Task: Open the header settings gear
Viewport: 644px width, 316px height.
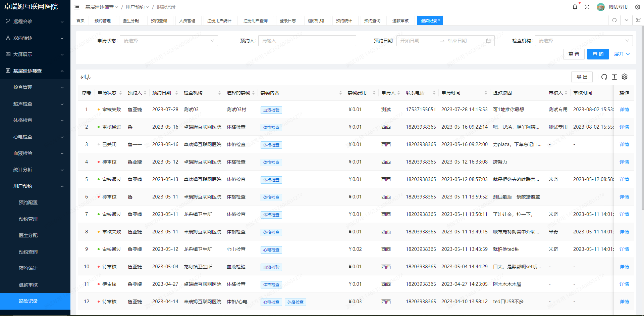Action: [638, 7]
